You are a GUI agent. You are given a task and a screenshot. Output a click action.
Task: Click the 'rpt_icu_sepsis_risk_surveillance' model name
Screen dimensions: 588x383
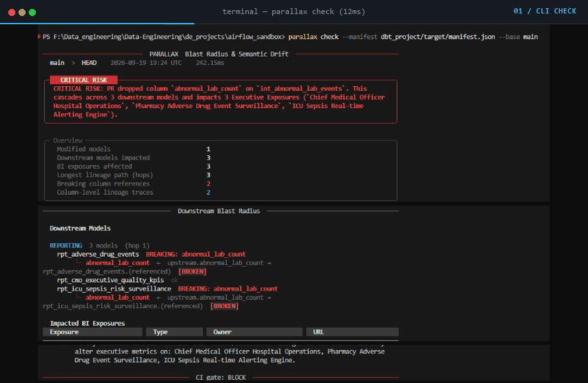pos(114,289)
